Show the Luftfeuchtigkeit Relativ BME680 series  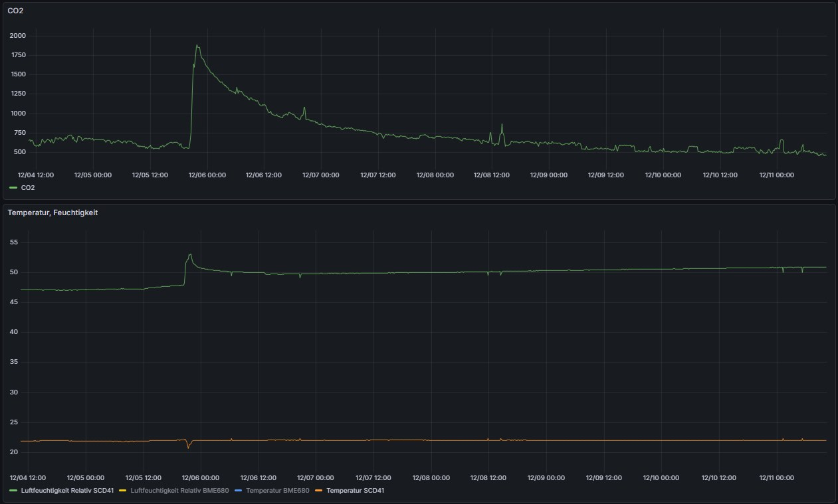179,491
